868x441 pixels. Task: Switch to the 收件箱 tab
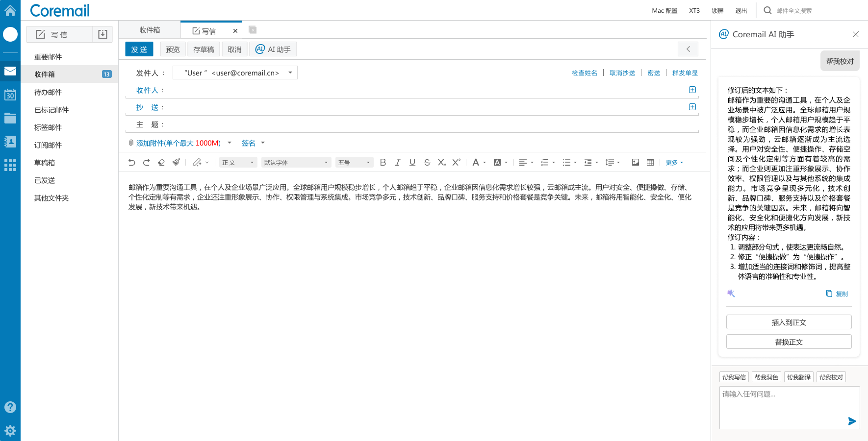pos(150,30)
